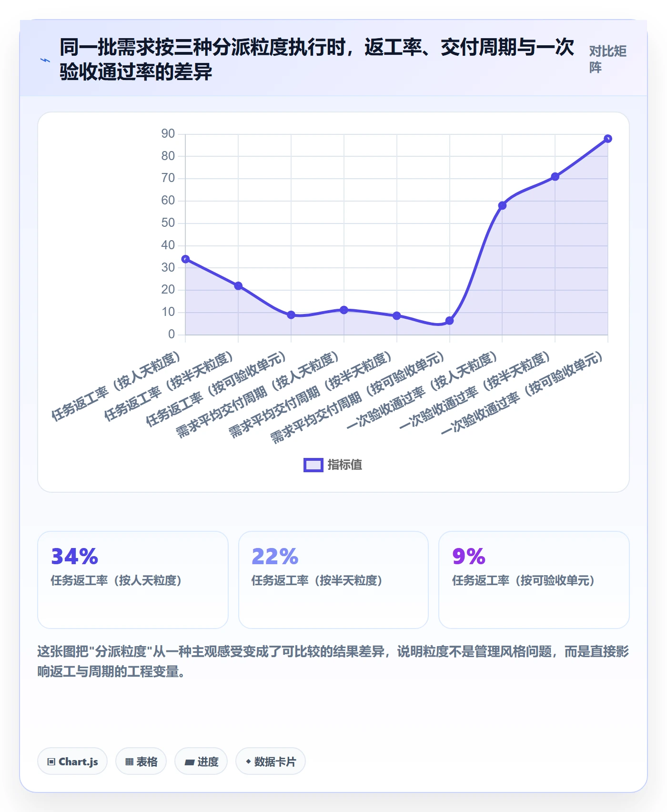Click the y-axis label 90
Image resolution: width=667 pixels, height=812 pixels.
click(168, 133)
